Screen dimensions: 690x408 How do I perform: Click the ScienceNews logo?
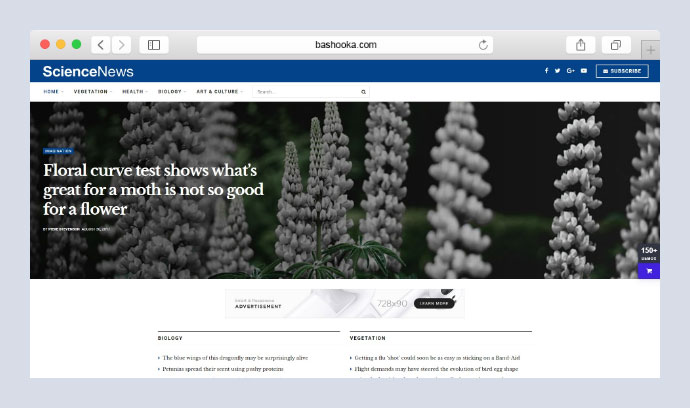(x=88, y=71)
